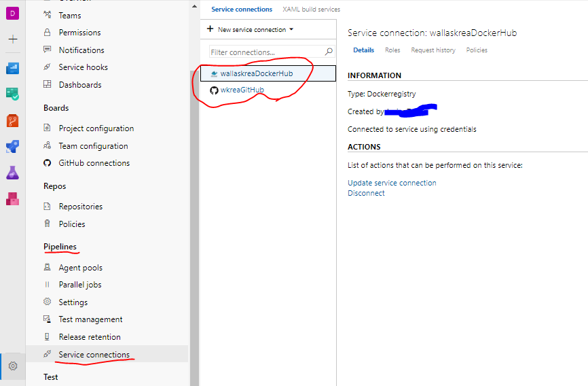Screen dimensions: 588x386
Task: Open Parallel jobs settings
Action: pos(80,285)
